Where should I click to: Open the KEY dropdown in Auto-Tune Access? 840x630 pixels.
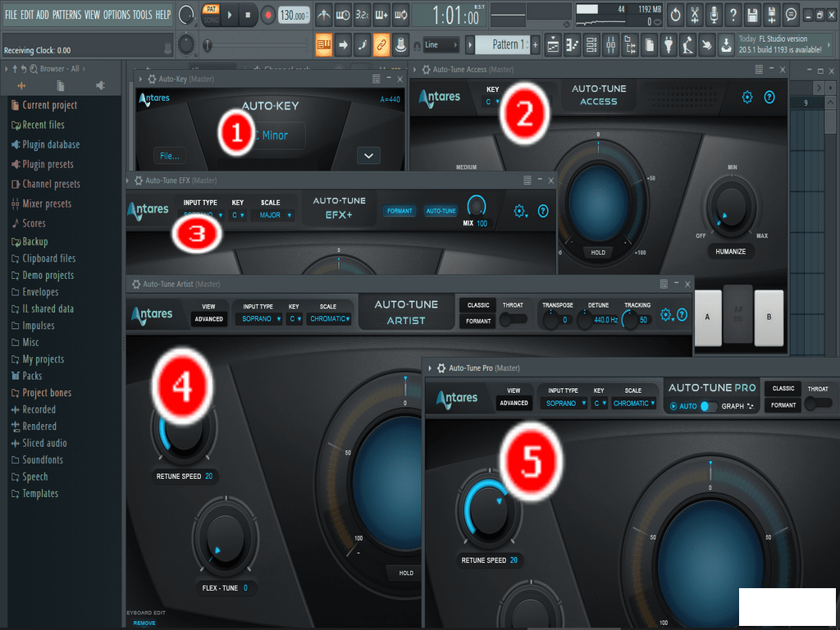(x=492, y=102)
